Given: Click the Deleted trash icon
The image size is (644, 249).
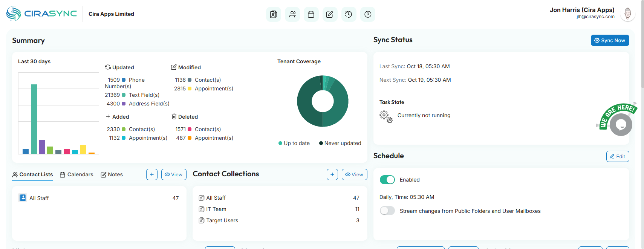Looking at the screenshot, I should point(174,116).
